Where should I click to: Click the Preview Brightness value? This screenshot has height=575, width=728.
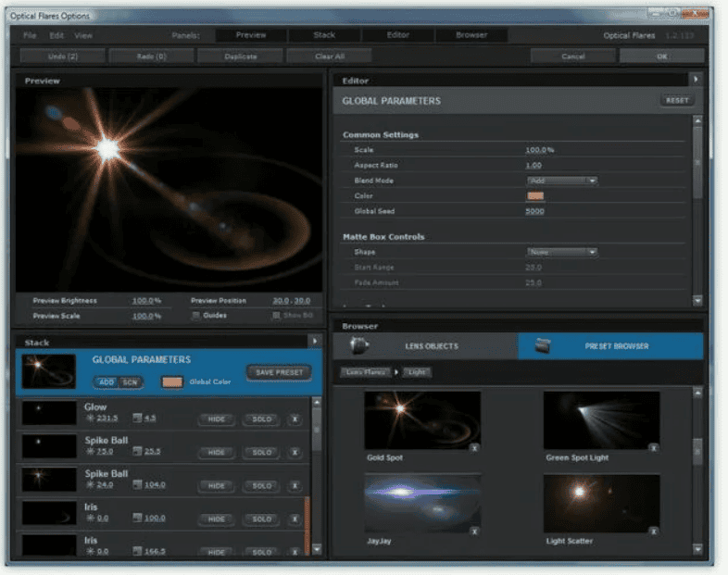pyautogui.click(x=146, y=301)
